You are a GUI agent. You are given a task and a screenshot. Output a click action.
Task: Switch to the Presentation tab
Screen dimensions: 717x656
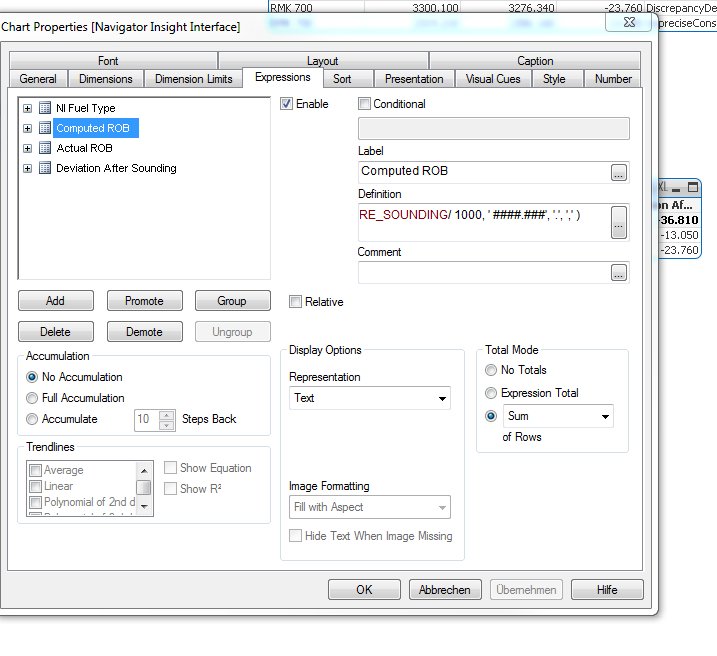(414, 79)
